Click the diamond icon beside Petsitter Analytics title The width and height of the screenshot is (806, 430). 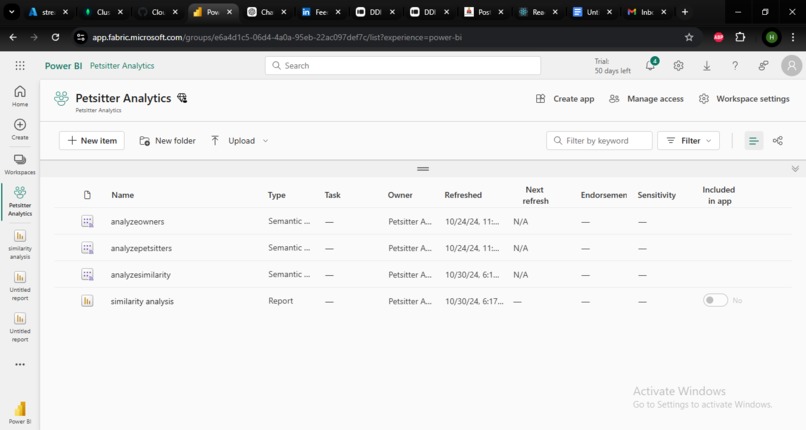(182, 98)
